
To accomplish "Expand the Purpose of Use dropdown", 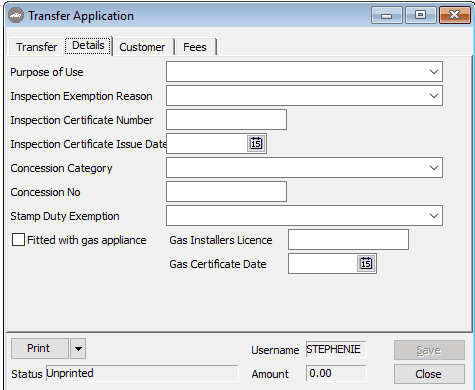I will [x=434, y=72].
